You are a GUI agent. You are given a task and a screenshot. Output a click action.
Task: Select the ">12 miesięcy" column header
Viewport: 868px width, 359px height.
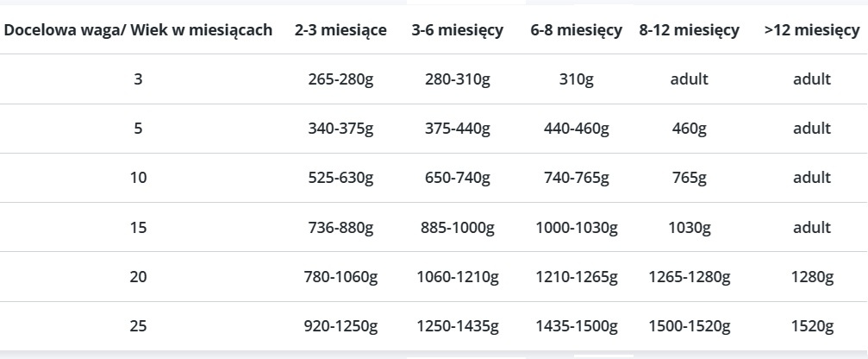click(x=812, y=30)
